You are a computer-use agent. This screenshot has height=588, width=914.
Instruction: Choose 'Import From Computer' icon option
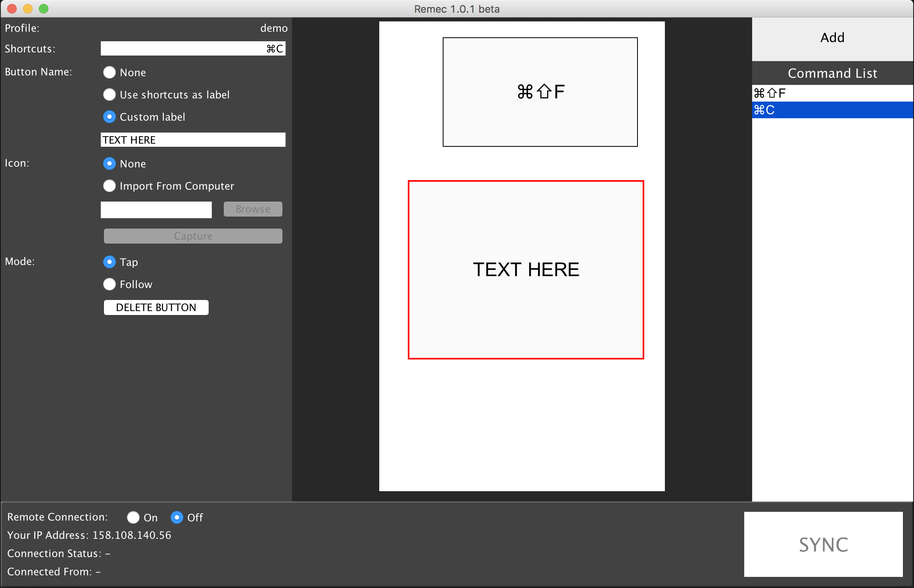click(x=109, y=186)
